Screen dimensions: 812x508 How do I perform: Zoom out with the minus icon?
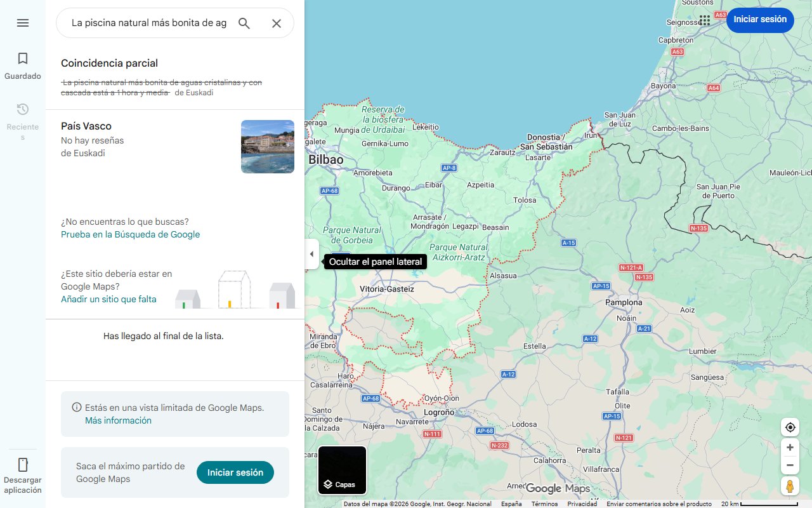[x=790, y=465]
